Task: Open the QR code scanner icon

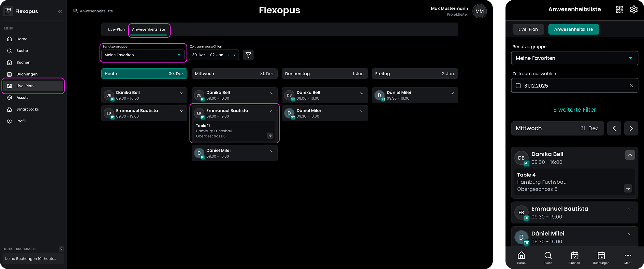Action: pos(619,9)
